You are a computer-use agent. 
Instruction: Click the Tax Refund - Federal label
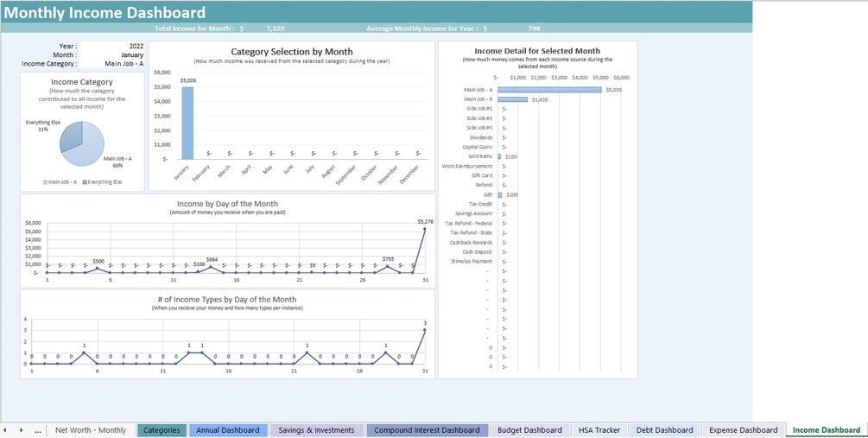(x=469, y=223)
